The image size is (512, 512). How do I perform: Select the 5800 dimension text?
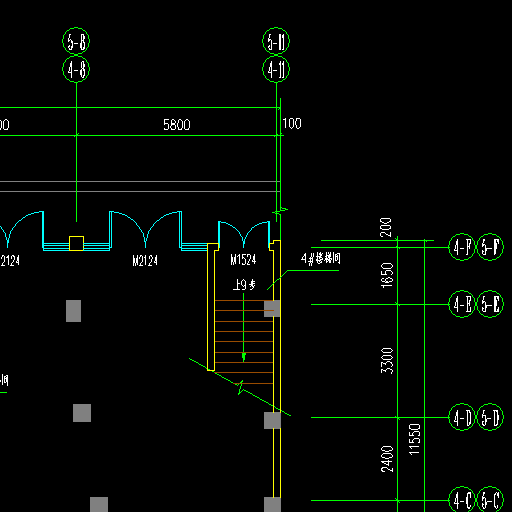[x=177, y=125]
